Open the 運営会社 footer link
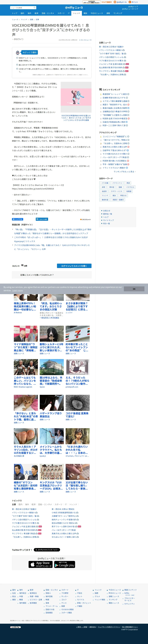Viewport: 148px width, 644px height. tap(93, 627)
